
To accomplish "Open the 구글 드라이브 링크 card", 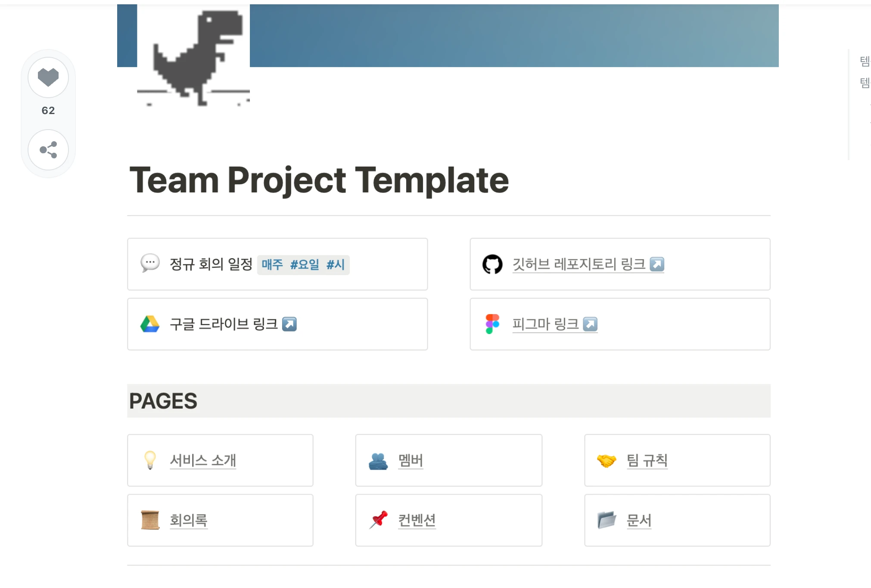I will click(x=277, y=324).
